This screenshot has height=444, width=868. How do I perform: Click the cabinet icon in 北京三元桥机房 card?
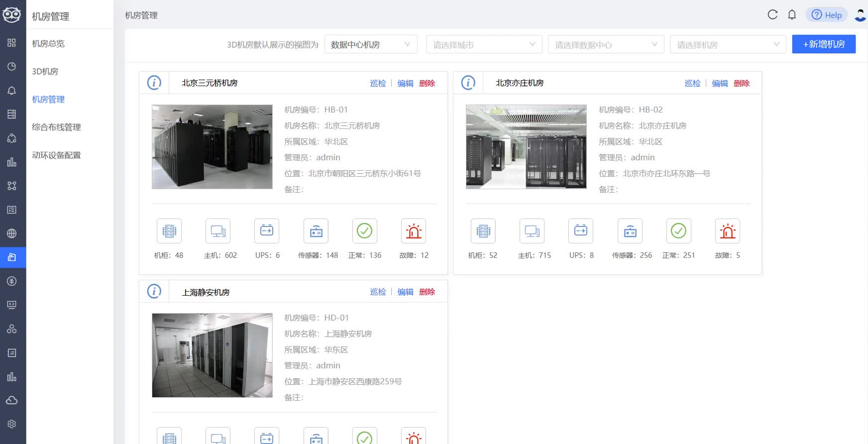tap(169, 231)
